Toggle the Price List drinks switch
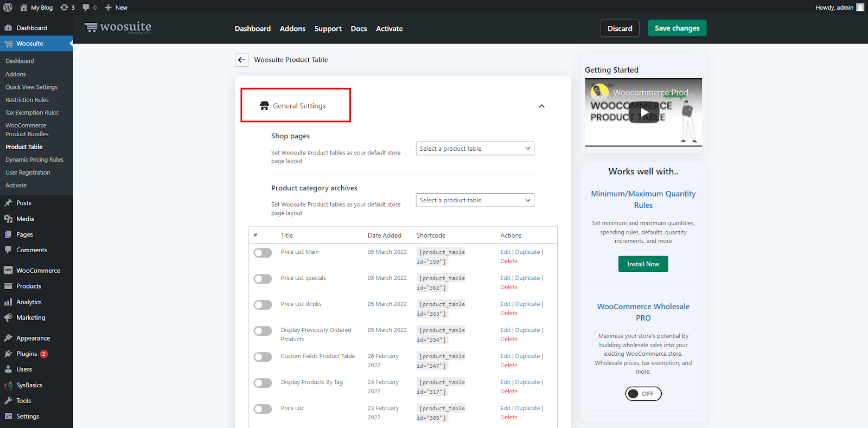The image size is (868, 428). (263, 305)
